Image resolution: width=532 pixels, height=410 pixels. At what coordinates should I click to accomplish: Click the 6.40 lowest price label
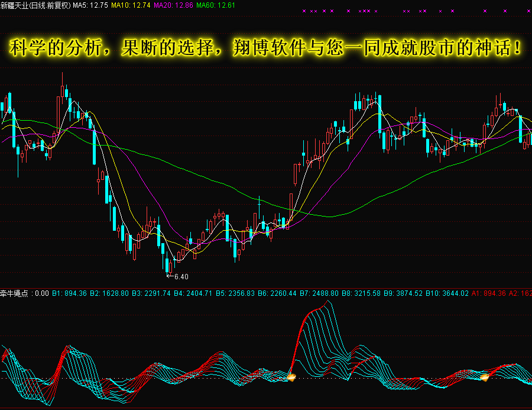point(181,277)
